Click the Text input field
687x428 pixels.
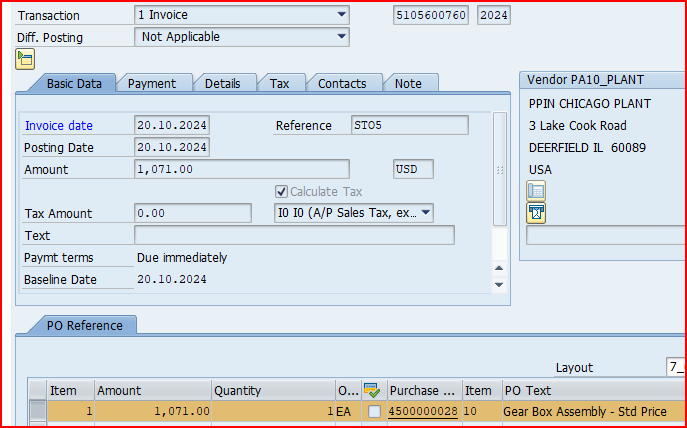tap(294, 235)
